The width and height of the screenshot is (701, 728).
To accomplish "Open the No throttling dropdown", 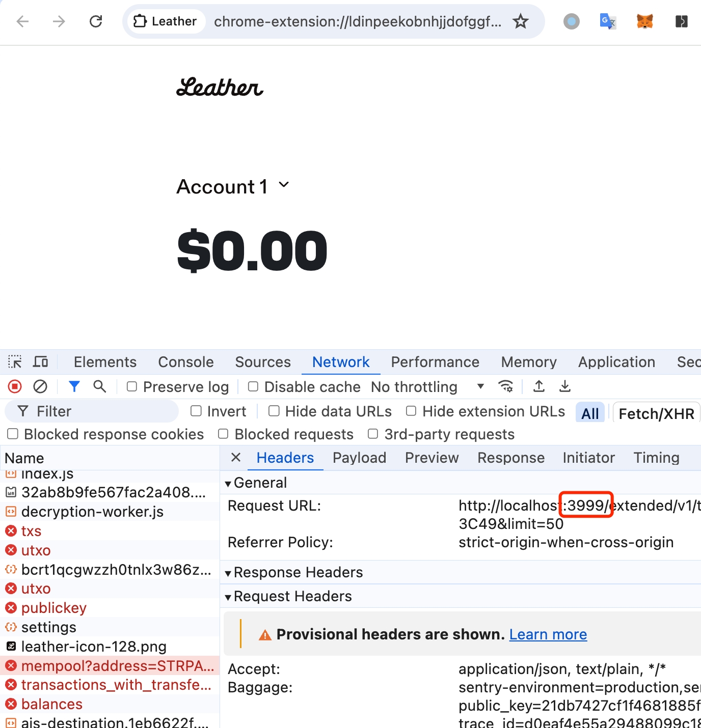I will tap(427, 387).
